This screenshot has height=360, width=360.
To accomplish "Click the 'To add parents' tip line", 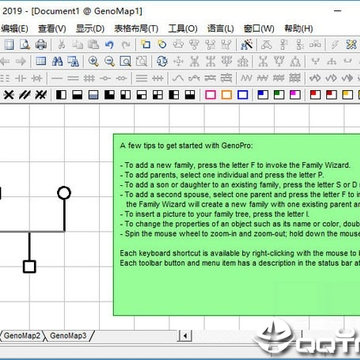I will [222, 175].
